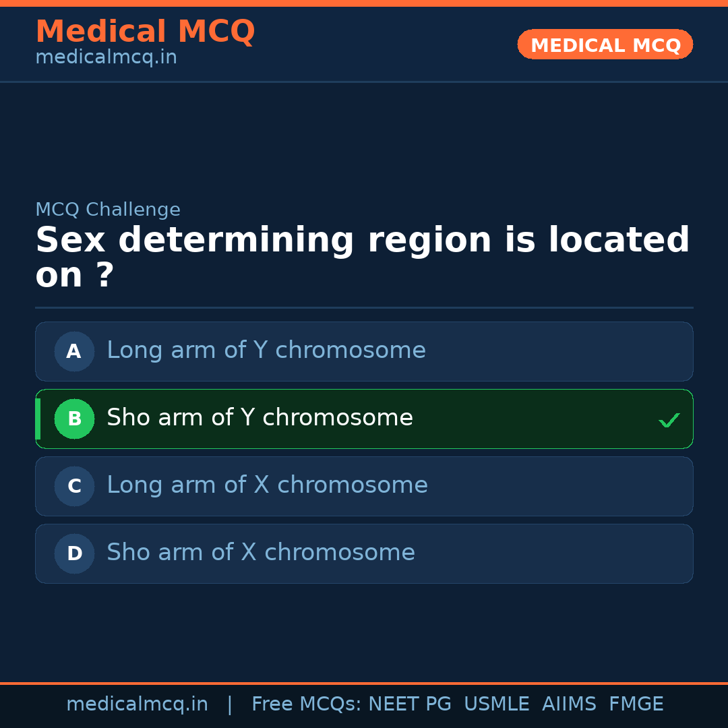728x728 pixels.
Task: Click the letter A option circle
Action: click(74, 351)
